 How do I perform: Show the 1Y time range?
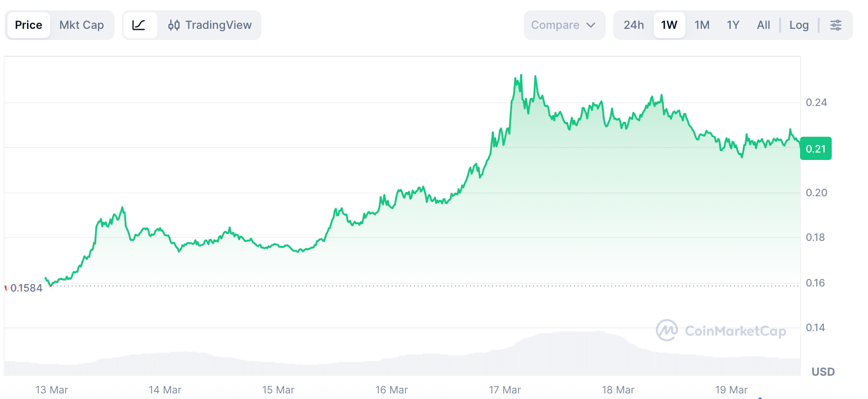click(733, 25)
